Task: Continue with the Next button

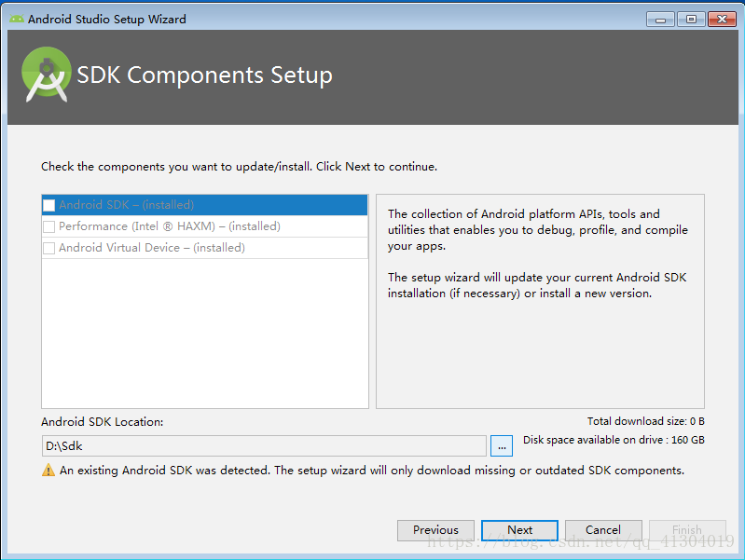Action: coord(519,530)
